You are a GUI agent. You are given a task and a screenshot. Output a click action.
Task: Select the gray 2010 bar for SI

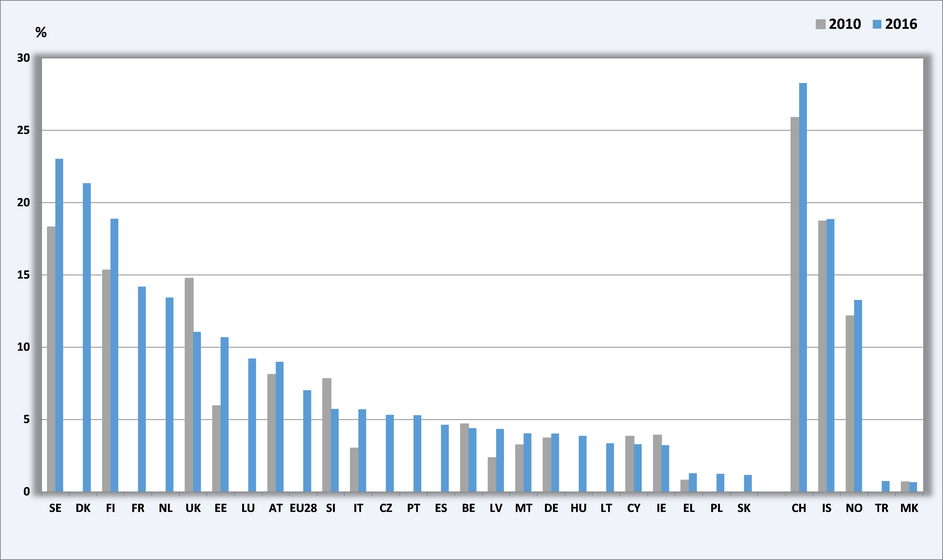point(326,435)
